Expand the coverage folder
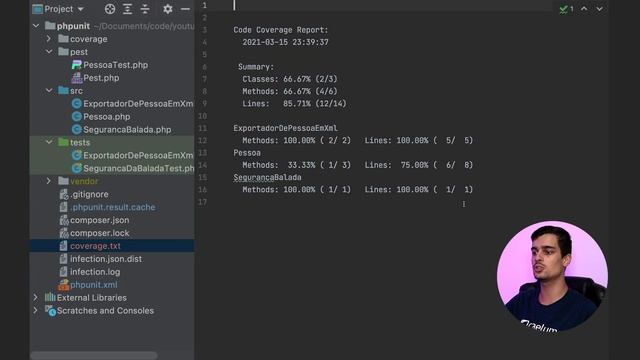The image size is (640, 360). tap(49, 39)
